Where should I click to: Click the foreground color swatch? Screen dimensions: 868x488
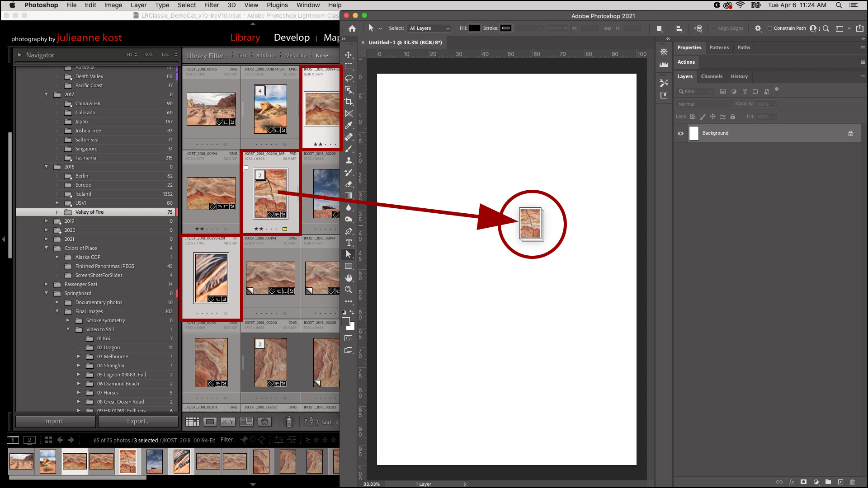pos(347,320)
